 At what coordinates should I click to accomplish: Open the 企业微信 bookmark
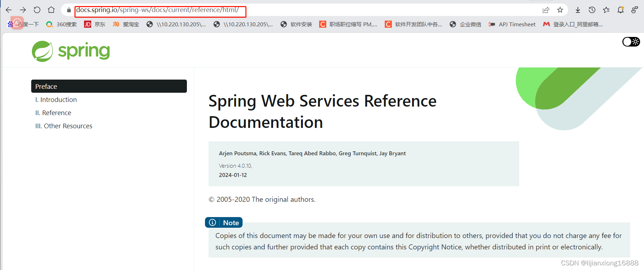tap(465, 24)
